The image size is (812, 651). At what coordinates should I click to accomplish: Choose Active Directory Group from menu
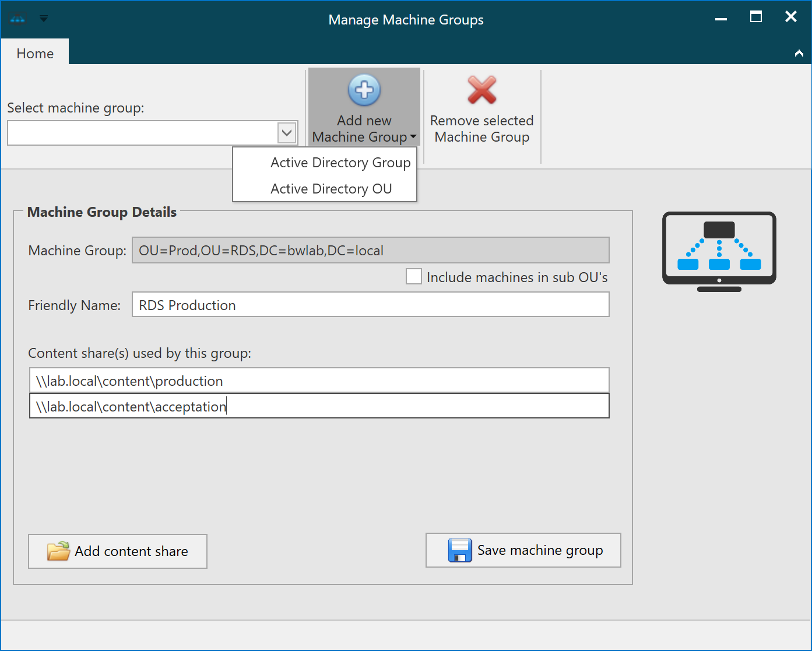[x=340, y=163]
